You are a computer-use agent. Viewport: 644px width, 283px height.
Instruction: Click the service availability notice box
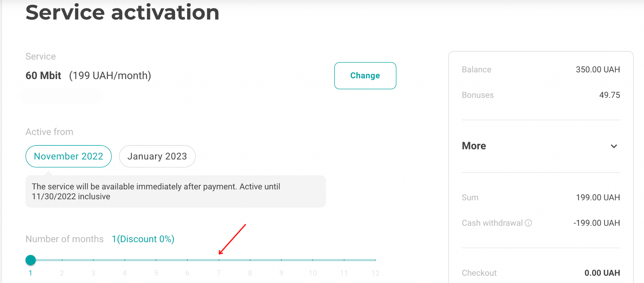pyautogui.click(x=175, y=191)
